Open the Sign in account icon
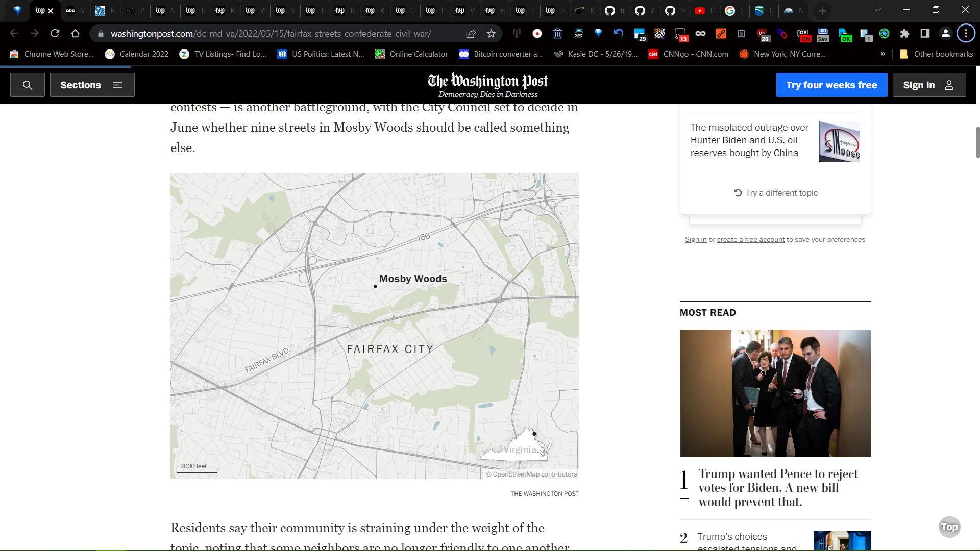Viewport: 980px width, 551px height. 949,85
